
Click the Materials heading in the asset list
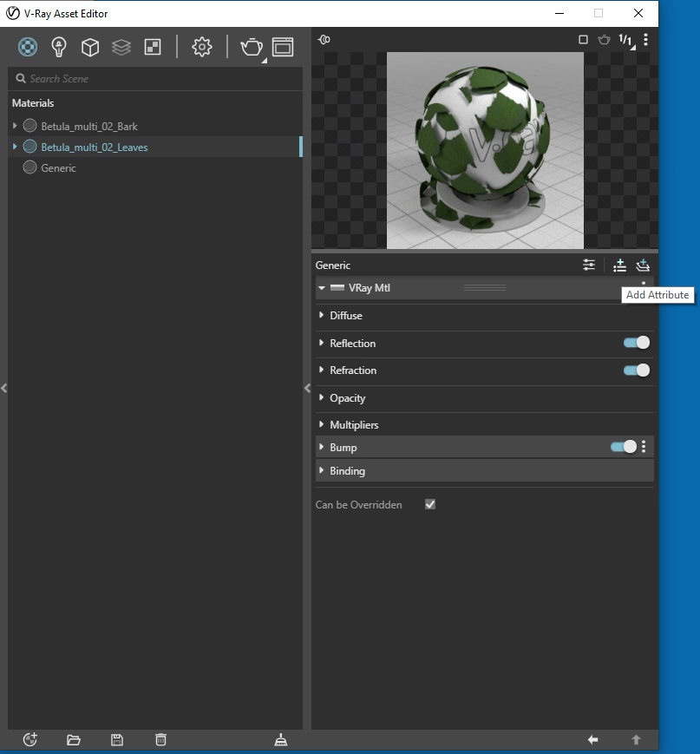pos(33,103)
